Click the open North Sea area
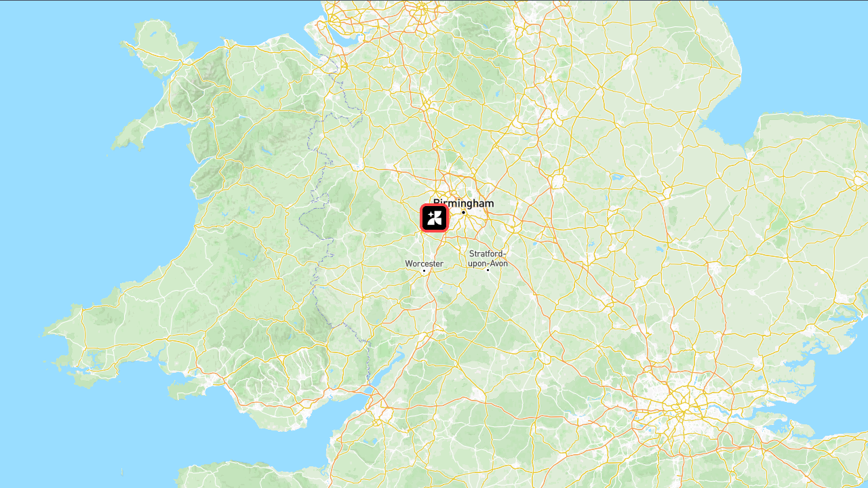Image resolution: width=868 pixels, height=488 pixels. tap(800, 54)
